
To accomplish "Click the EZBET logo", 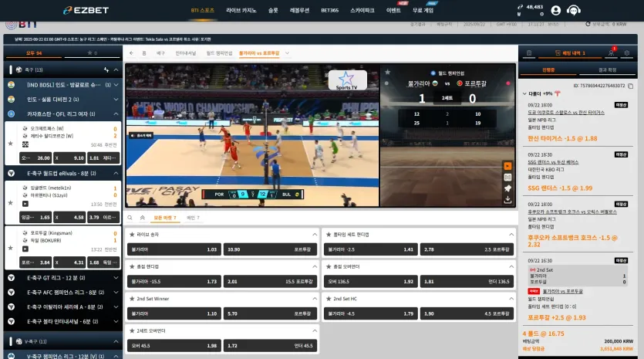I will pos(86,10).
